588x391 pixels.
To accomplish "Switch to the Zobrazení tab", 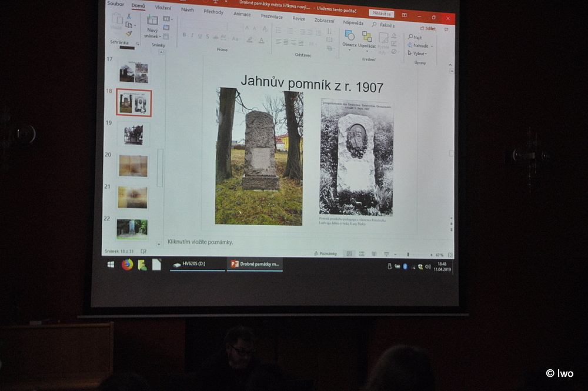I will tap(325, 20).
